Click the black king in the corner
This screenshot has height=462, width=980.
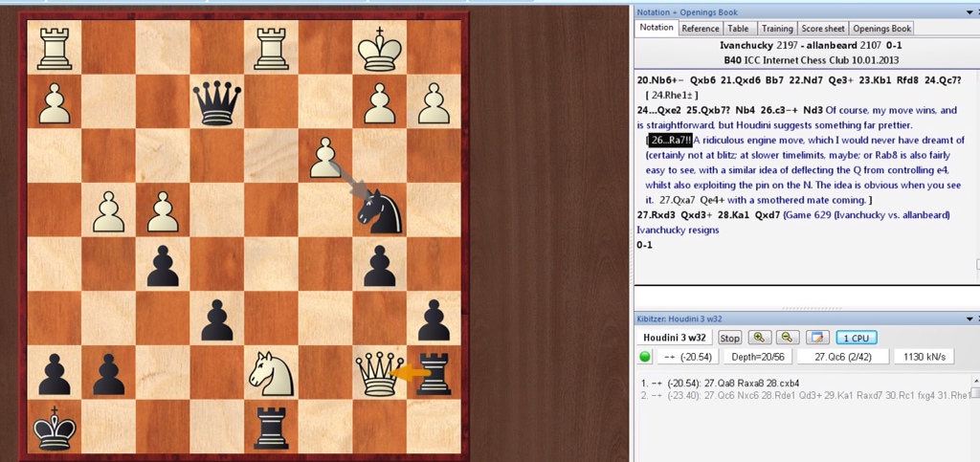(54, 428)
